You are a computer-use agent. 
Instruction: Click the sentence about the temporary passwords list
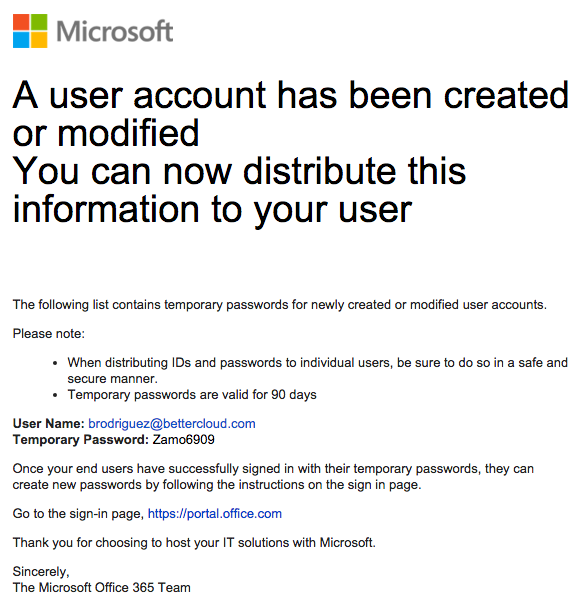[x=279, y=304]
